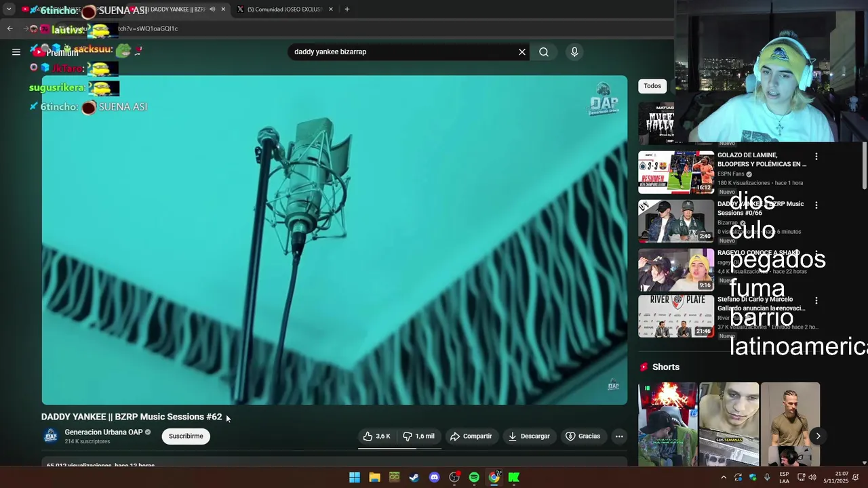Open the three-dot more actions under video

(x=619, y=436)
